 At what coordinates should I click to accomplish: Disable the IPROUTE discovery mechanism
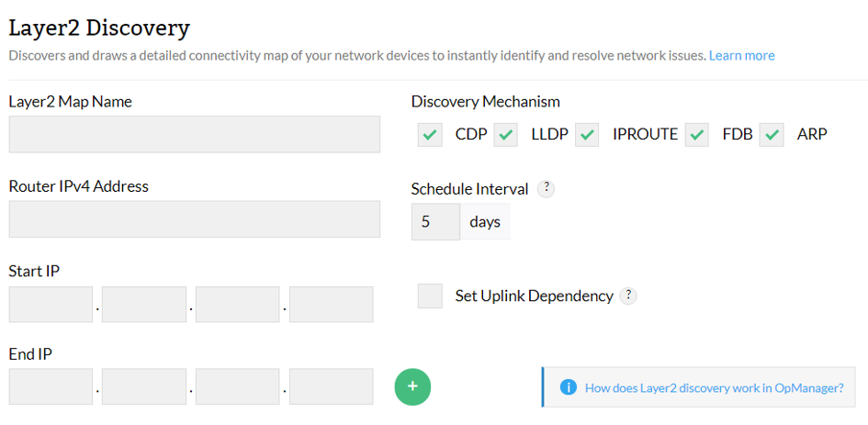click(x=588, y=135)
